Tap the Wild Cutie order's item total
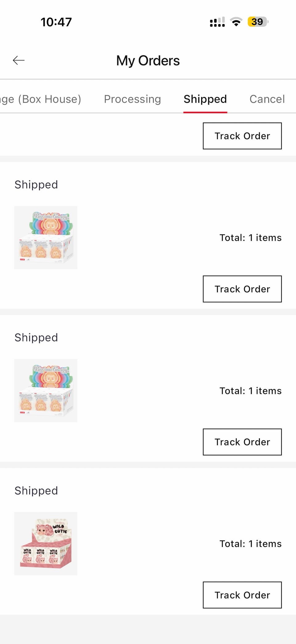 250,544
